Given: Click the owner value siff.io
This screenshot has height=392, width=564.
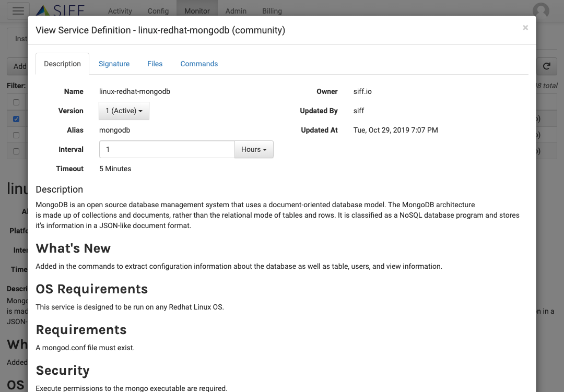Looking at the screenshot, I should (362, 91).
